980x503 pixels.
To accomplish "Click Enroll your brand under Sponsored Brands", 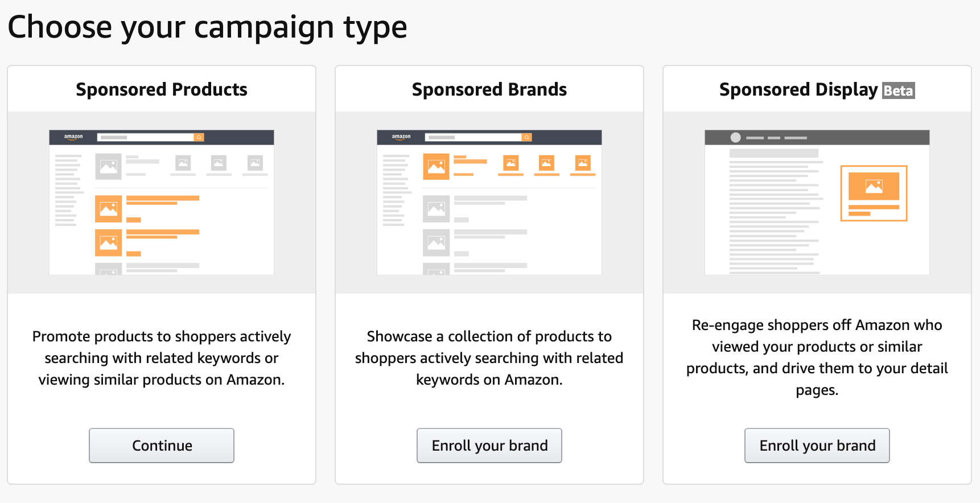I will (489, 446).
